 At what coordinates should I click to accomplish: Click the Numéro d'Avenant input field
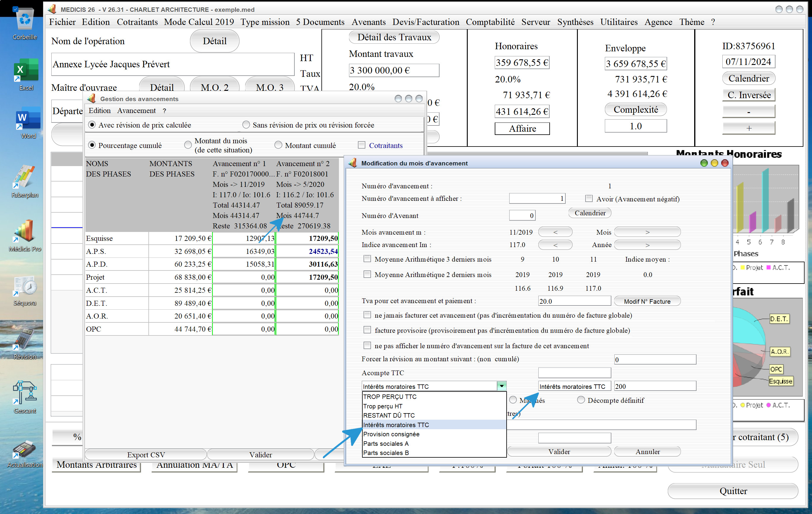(x=522, y=215)
